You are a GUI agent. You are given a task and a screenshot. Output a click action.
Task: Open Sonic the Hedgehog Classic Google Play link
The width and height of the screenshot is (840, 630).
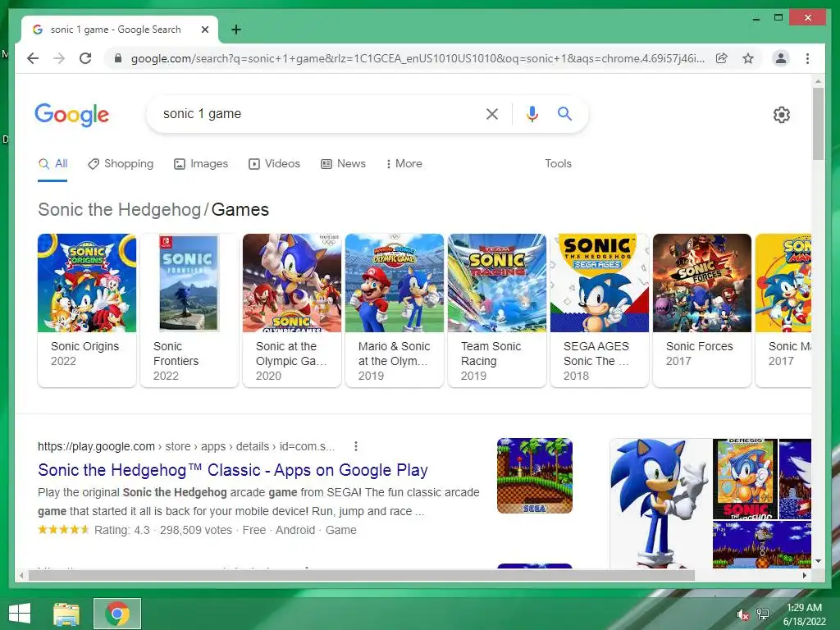pyautogui.click(x=232, y=470)
